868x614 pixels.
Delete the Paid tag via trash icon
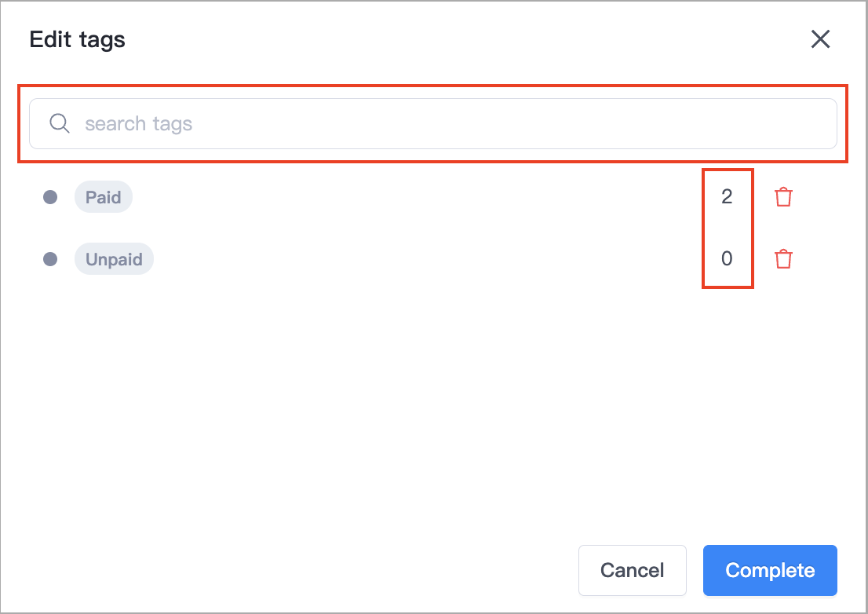783,196
